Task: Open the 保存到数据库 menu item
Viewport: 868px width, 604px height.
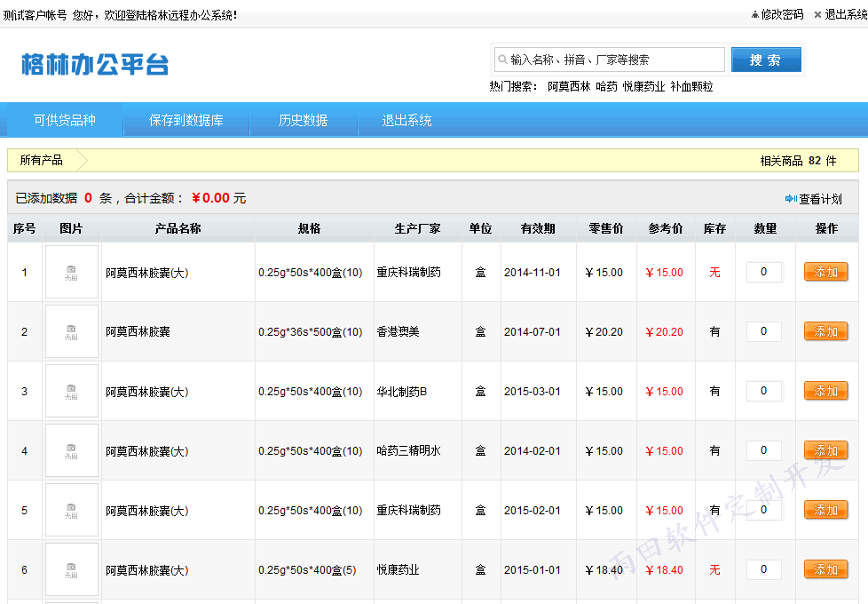Action: (x=186, y=120)
